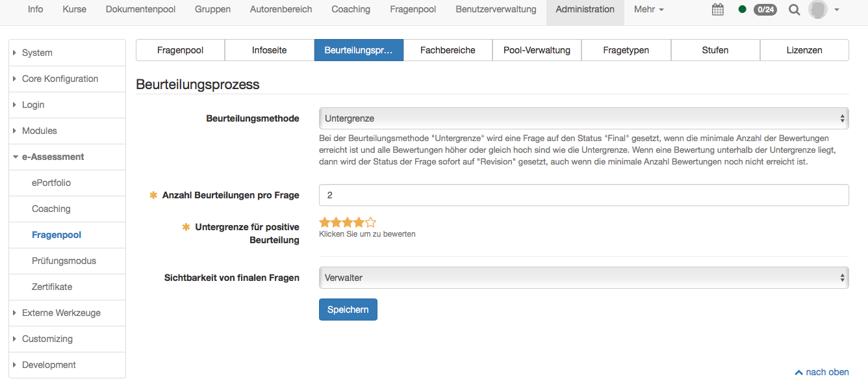Collapse the e-Assessment sidebar section
The height and width of the screenshot is (383, 868).
tap(53, 157)
